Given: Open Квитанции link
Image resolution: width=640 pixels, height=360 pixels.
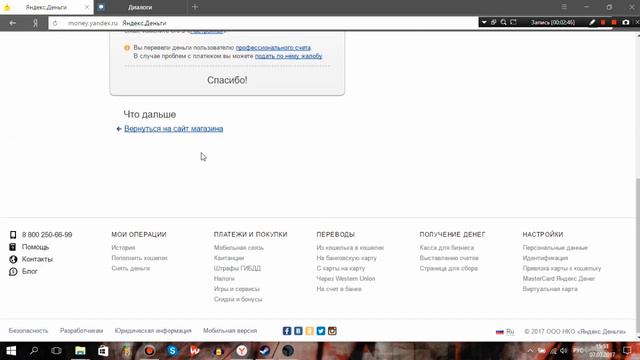Looking at the screenshot, I should pos(229,258).
